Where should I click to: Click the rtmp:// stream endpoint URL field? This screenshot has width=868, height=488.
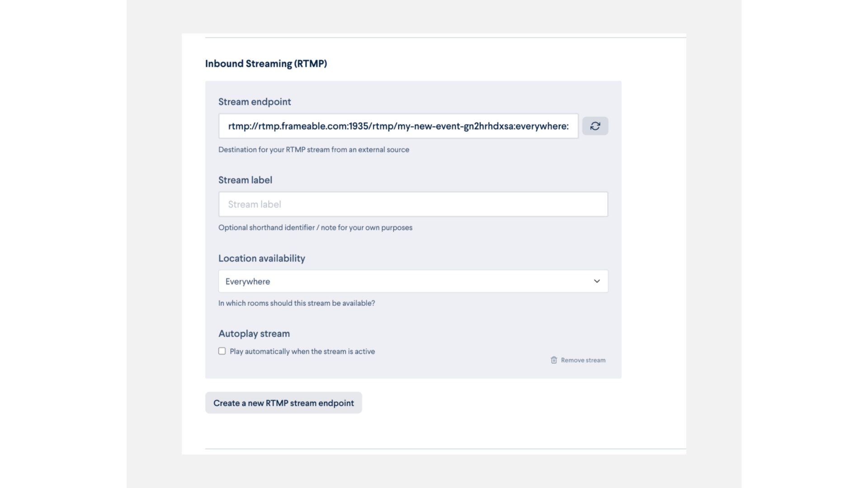coord(398,126)
